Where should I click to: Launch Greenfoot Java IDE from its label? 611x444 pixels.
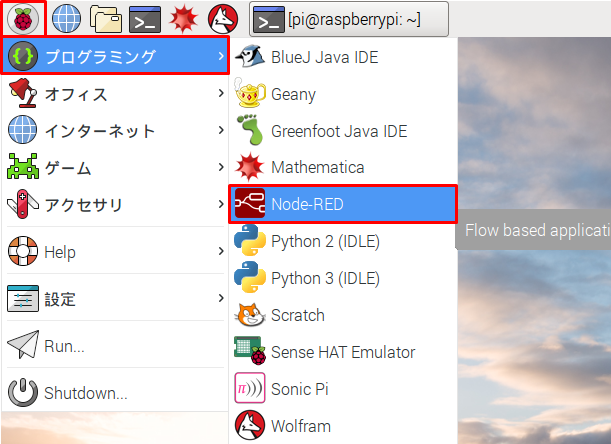[339, 131]
